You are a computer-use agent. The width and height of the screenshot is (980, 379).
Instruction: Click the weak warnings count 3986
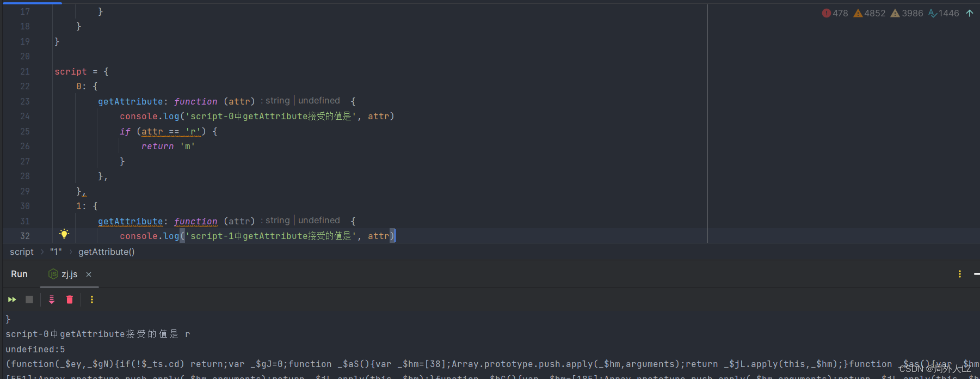(907, 13)
